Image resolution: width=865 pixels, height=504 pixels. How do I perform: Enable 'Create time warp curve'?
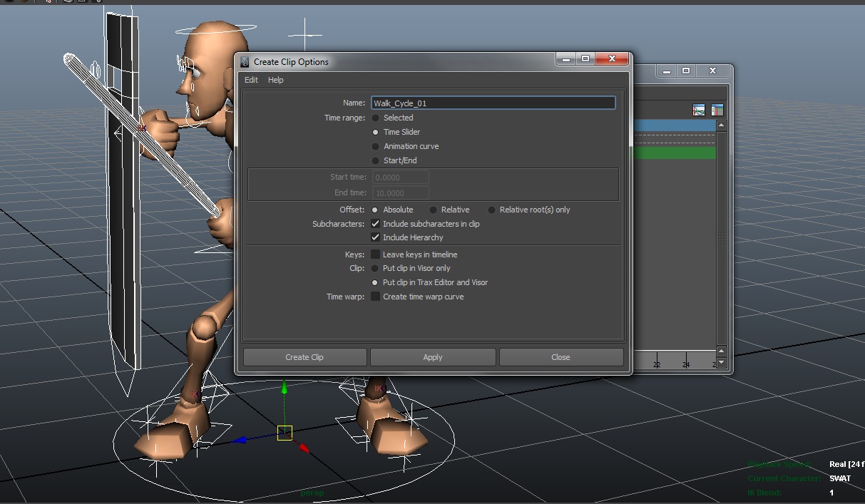tap(375, 297)
